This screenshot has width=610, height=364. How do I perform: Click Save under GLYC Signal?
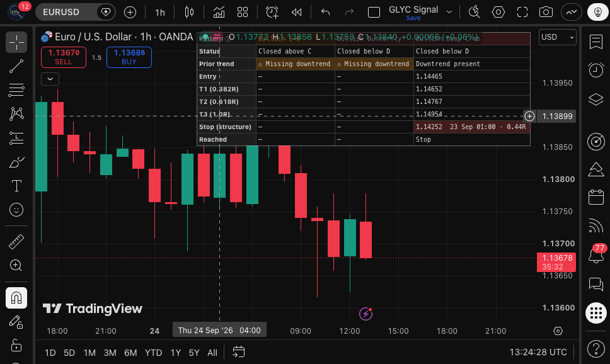pos(413,18)
